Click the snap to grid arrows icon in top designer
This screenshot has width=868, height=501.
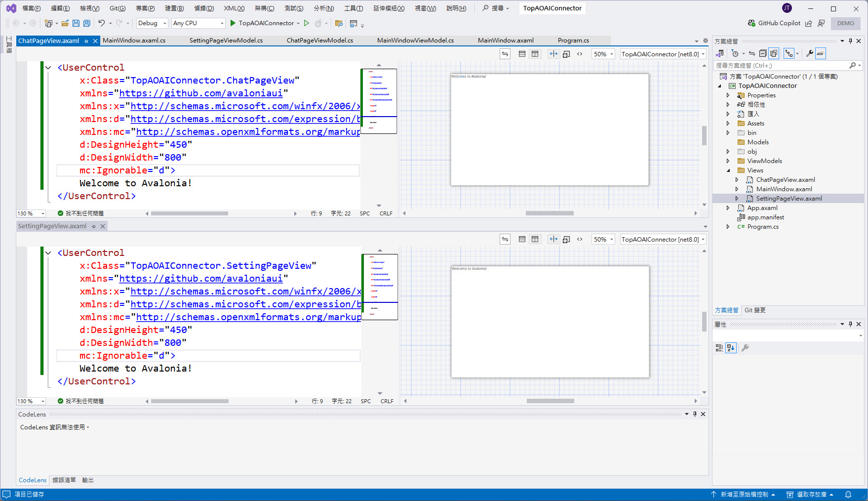point(553,54)
